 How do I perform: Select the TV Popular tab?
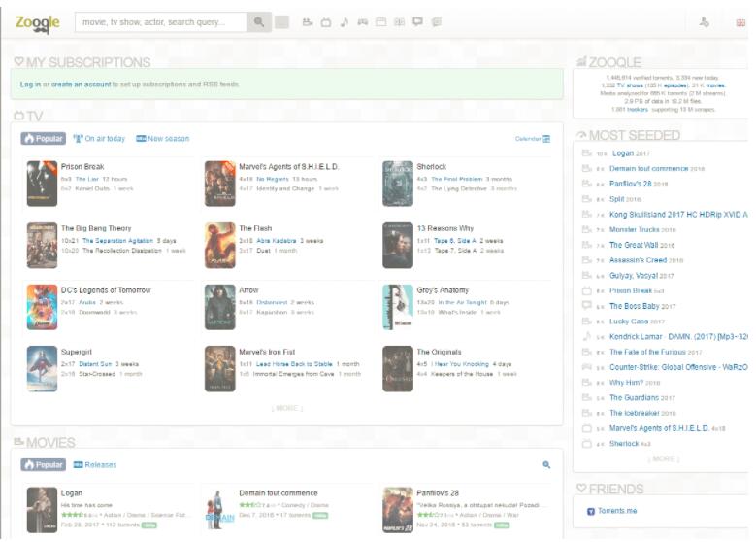point(44,139)
